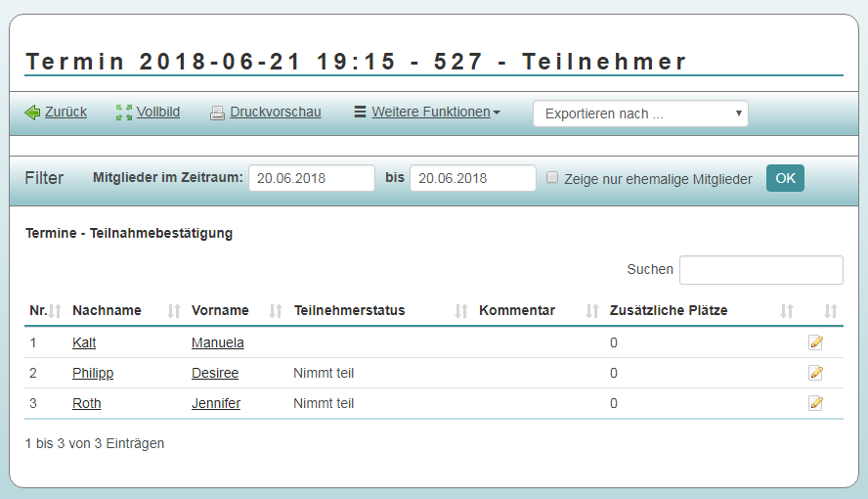Open the Desiree first name link
The width and height of the screenshot is (868, 499).
click(215, 373)
